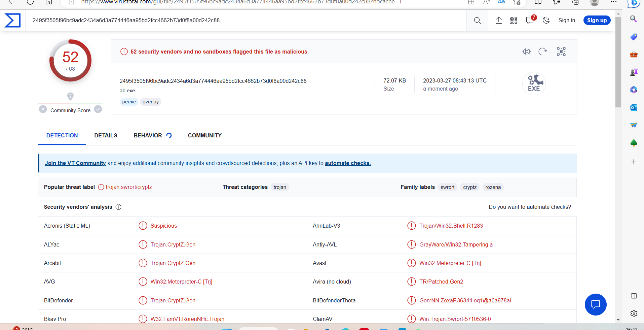This screenshot has height=330, width=644.
Task: Click the VirusTotal logo
Action: tap(12, 20)
